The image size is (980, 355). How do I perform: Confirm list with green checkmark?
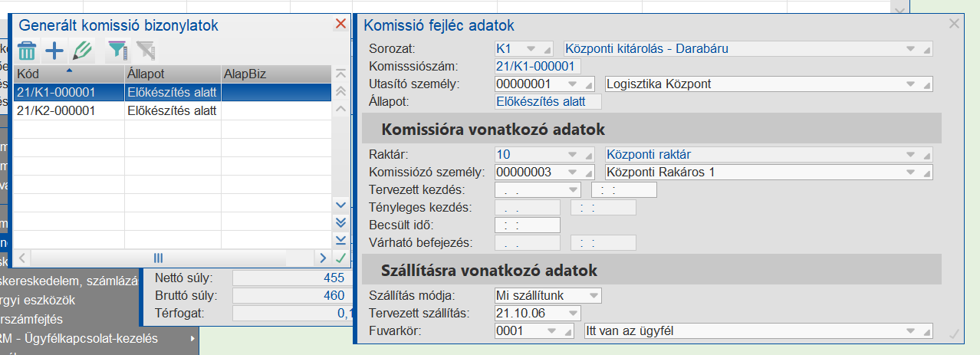click(x=341, y=258)
